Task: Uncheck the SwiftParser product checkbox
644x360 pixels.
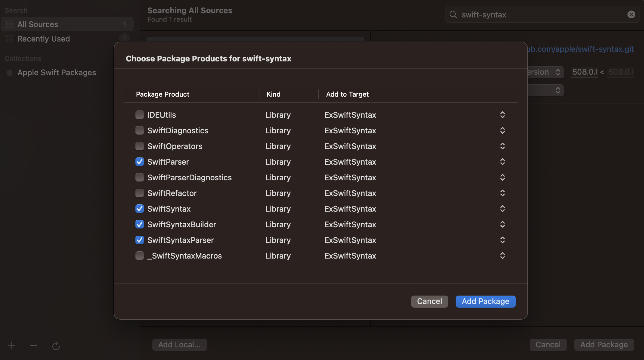Action: [140, 162]
